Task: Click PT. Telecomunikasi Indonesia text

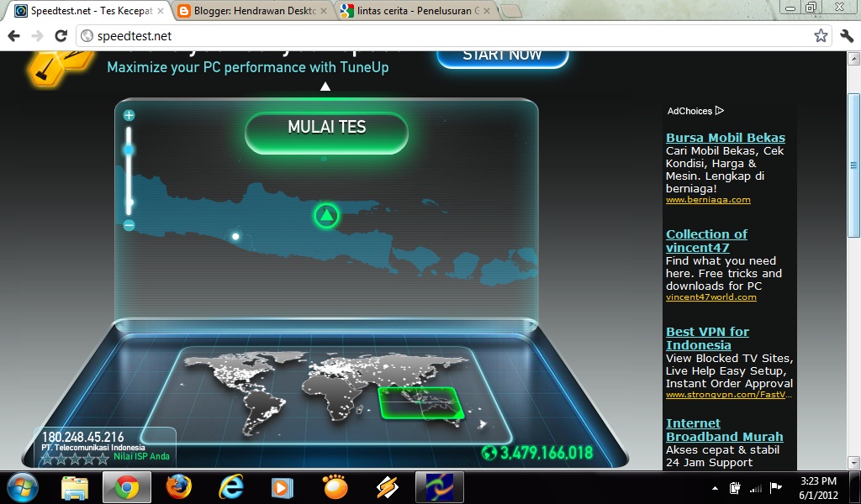Action: pos(93,448)
